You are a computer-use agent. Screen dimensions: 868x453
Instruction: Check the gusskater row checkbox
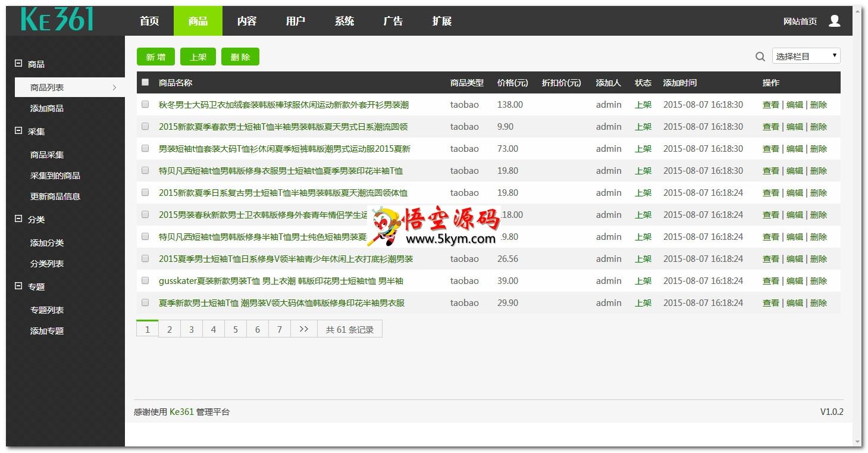(x=145, y=280)
